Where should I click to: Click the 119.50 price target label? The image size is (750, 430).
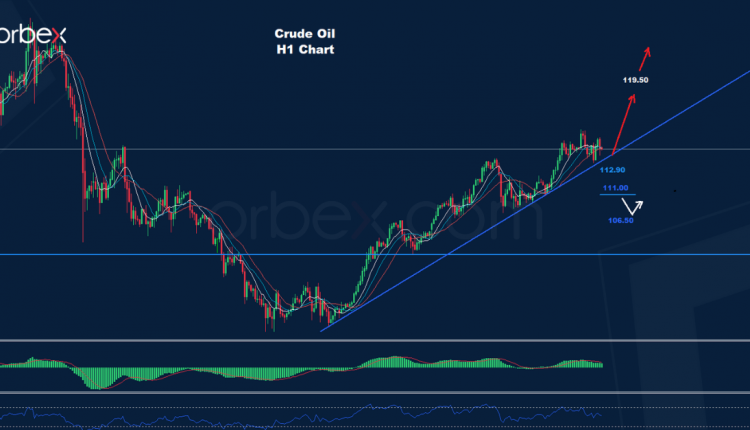coord(635,80)
